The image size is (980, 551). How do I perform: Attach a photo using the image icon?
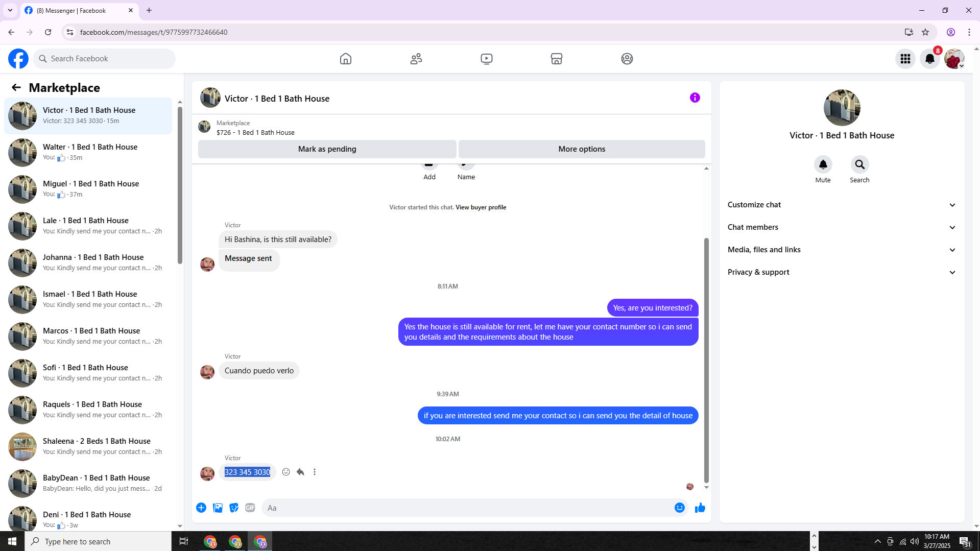point(218,508)
